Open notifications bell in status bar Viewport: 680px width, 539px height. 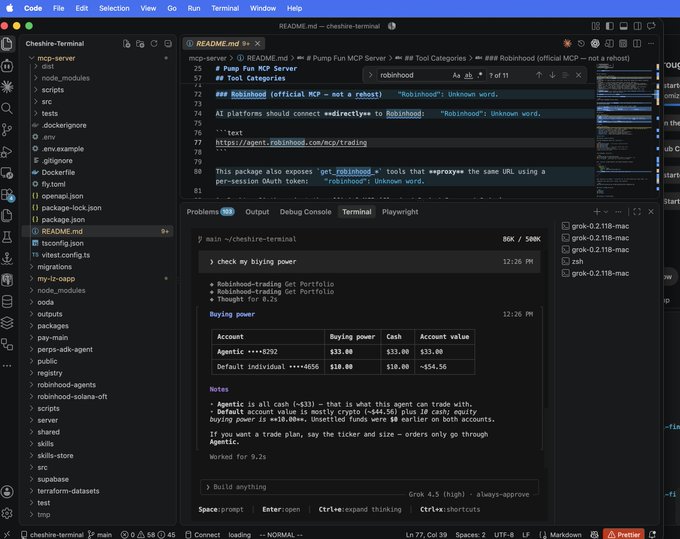coord(652,535)
